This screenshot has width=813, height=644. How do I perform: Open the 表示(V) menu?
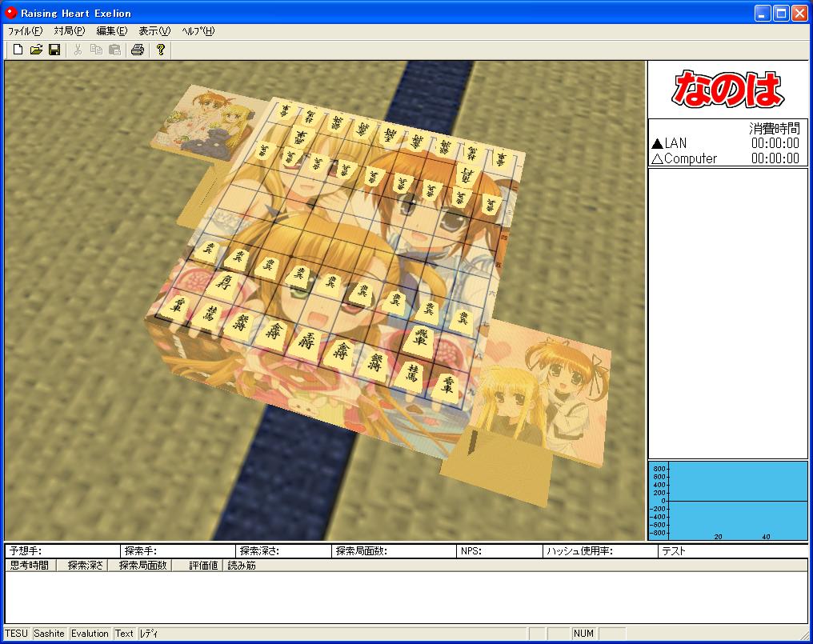[154, 31]
